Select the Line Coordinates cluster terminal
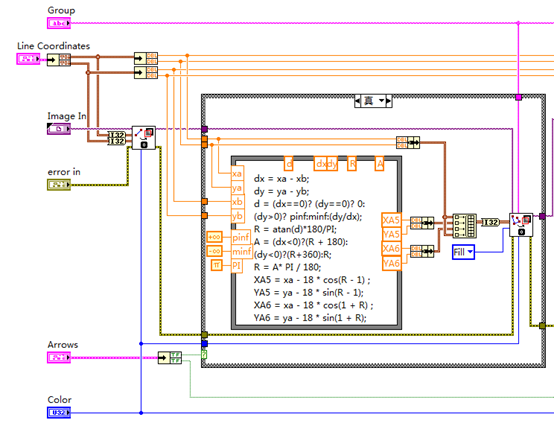 [28, 59]
